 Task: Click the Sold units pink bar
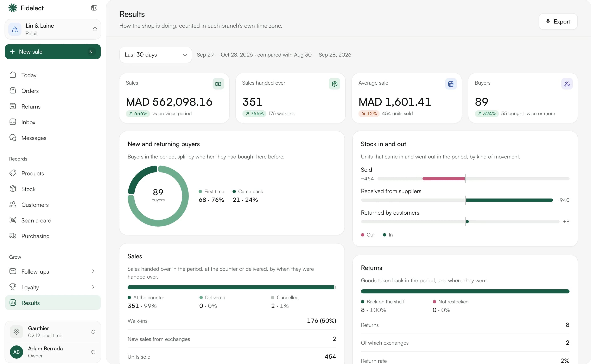tap(444, 179)
